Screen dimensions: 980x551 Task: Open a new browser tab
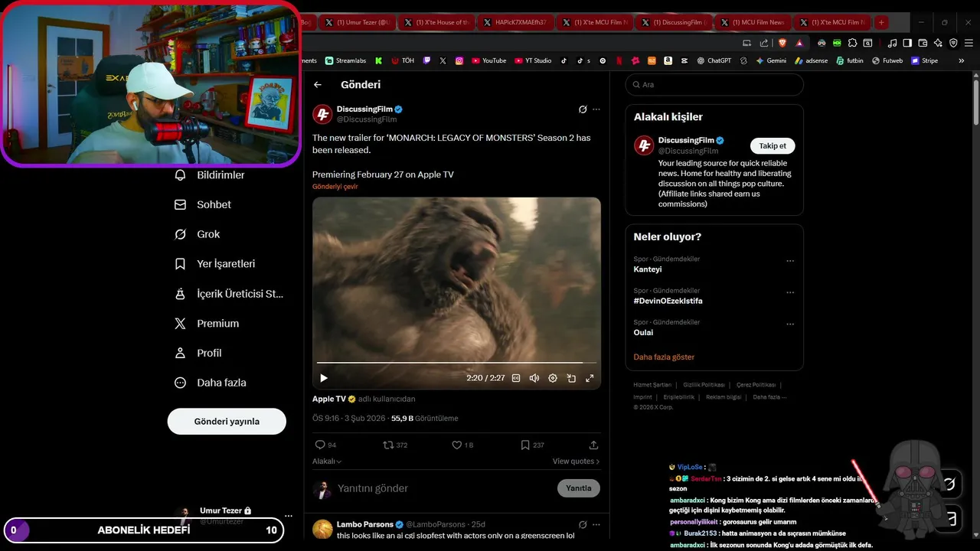881,22
